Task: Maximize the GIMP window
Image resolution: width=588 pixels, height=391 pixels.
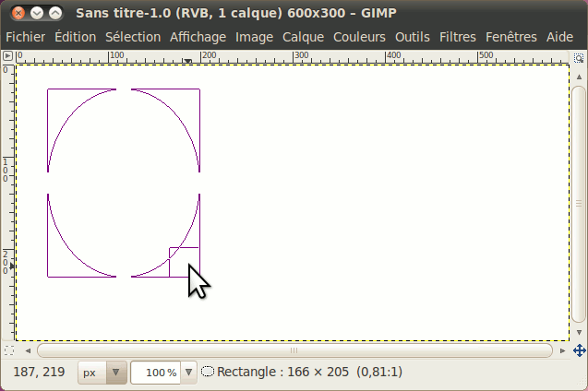Action: click(x=55, y=14)
